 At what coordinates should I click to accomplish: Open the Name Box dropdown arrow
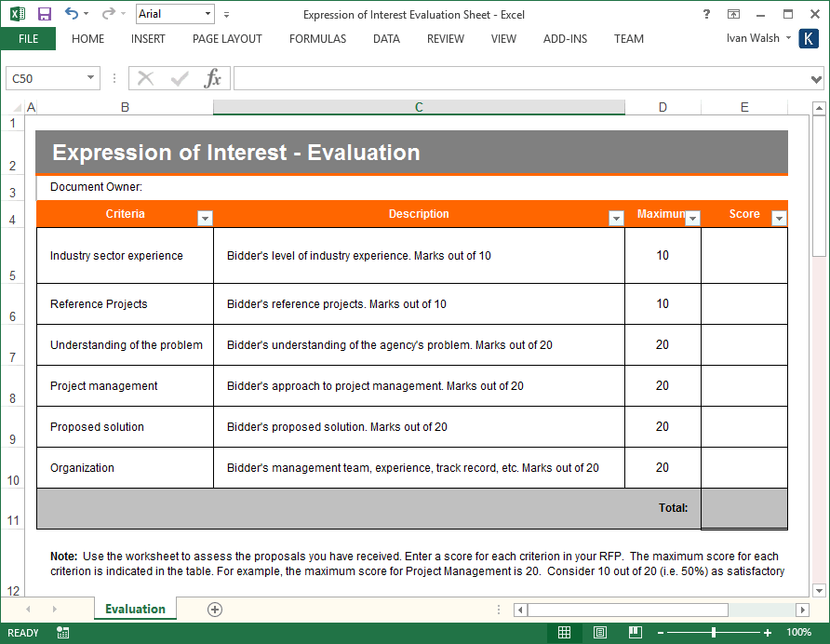click(x=90, y=78)
